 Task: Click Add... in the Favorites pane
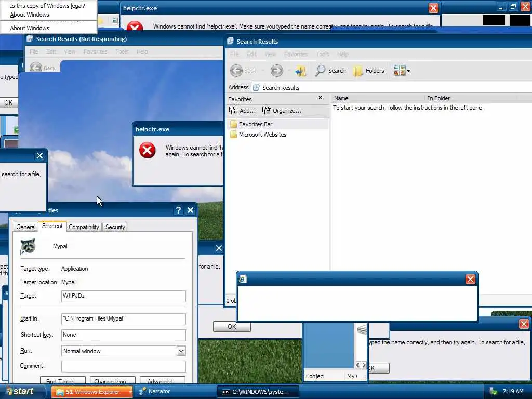242,111
